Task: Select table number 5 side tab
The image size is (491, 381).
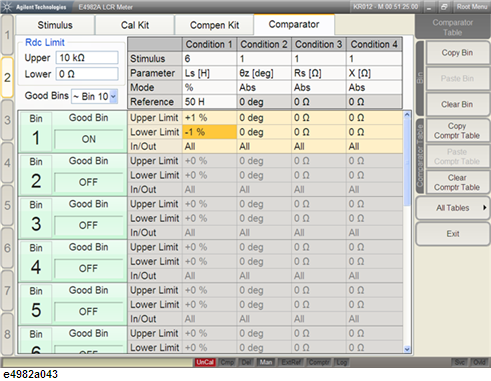Action: pyautogui.click(x=7, y=205)
